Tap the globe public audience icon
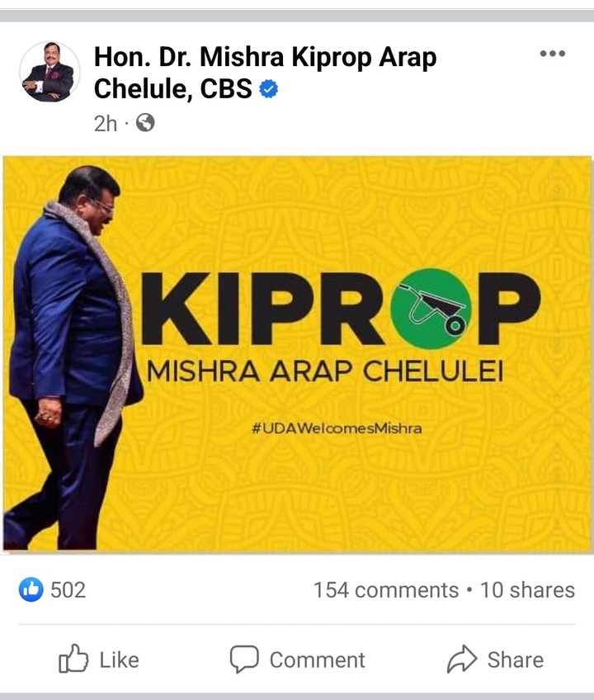This screenshot has height=700, width=594. (x=145, y=123)
